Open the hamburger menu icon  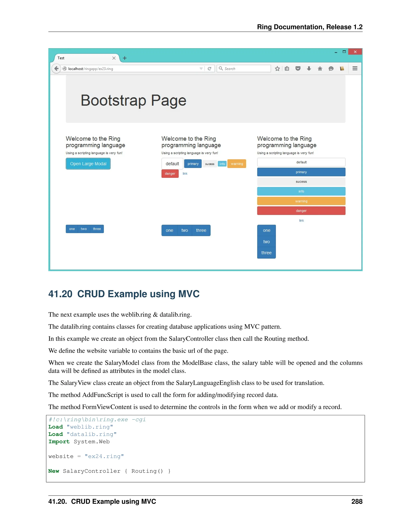point(355,69)
